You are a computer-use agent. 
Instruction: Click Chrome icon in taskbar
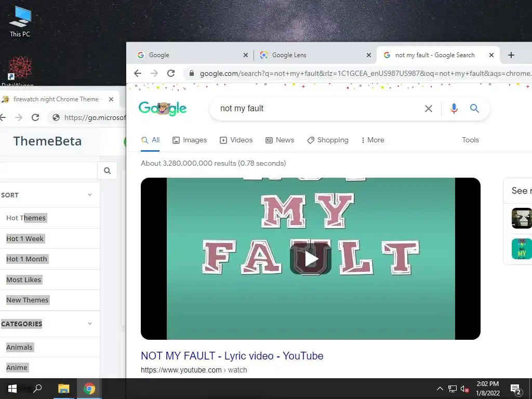click(89, 389)
